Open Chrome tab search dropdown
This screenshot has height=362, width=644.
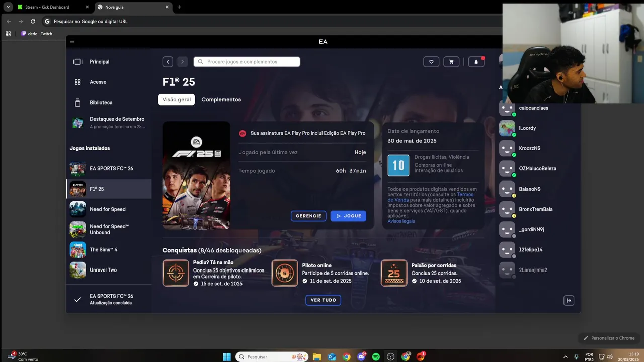click(x=8, y=7)
